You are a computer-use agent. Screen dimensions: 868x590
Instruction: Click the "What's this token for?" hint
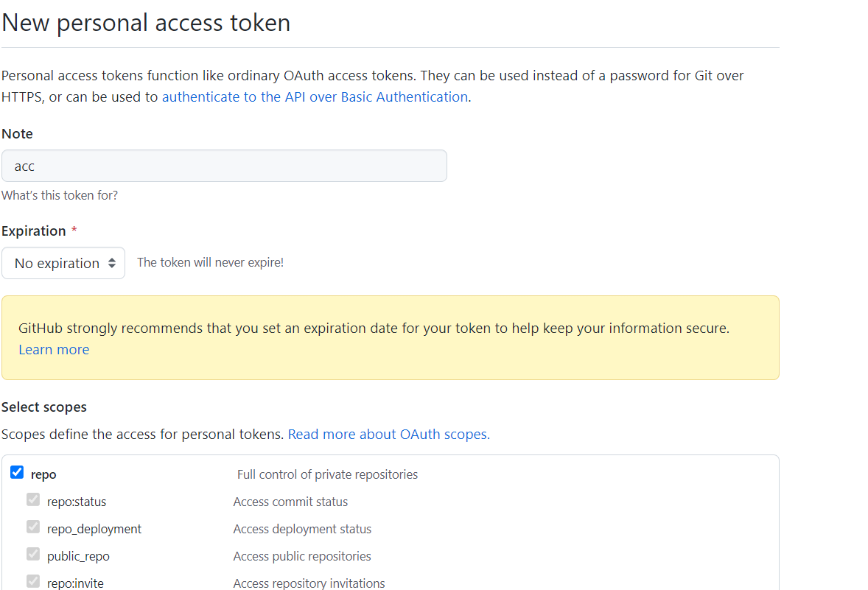click(60, 195)
